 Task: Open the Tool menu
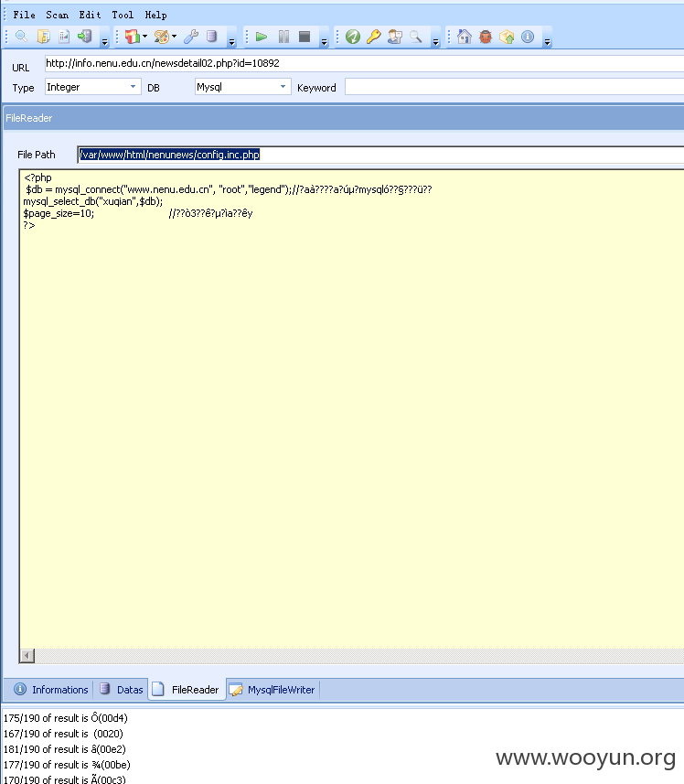point(123,15)
